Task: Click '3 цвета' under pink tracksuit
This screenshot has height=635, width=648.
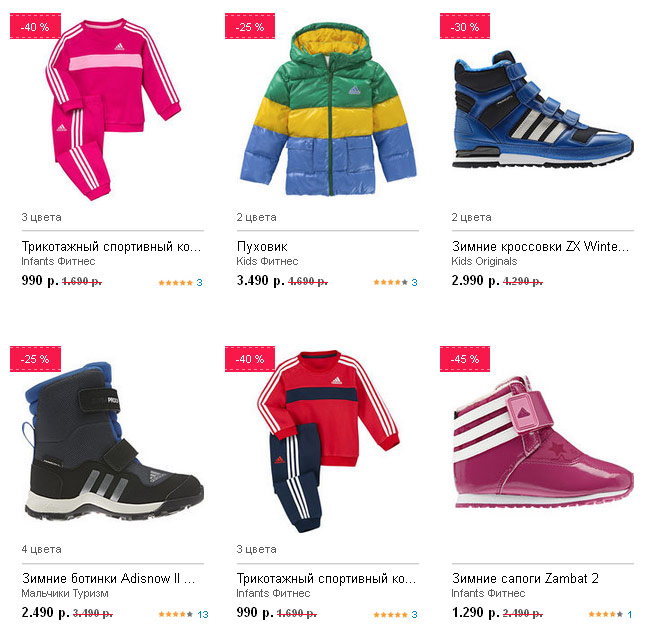Action: [x=41, y=217]
